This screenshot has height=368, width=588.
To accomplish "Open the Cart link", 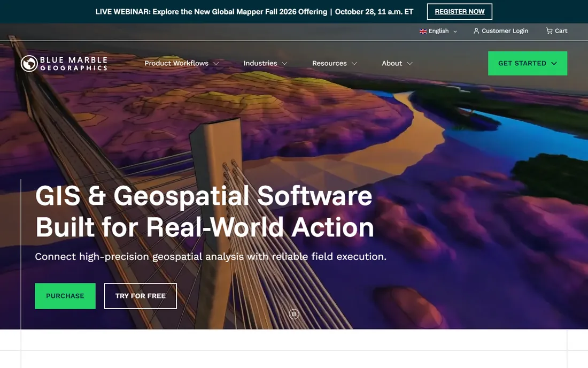I will 556,31.
